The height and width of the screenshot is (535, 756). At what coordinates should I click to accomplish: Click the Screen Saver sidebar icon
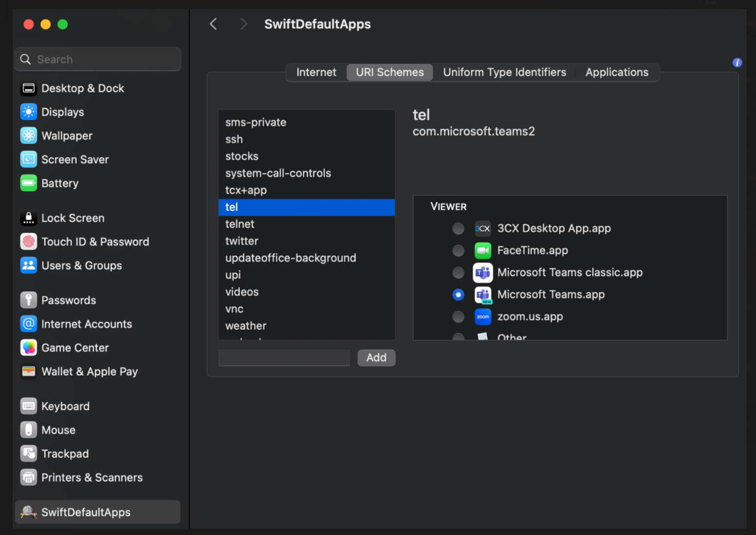tap(29, 159)
